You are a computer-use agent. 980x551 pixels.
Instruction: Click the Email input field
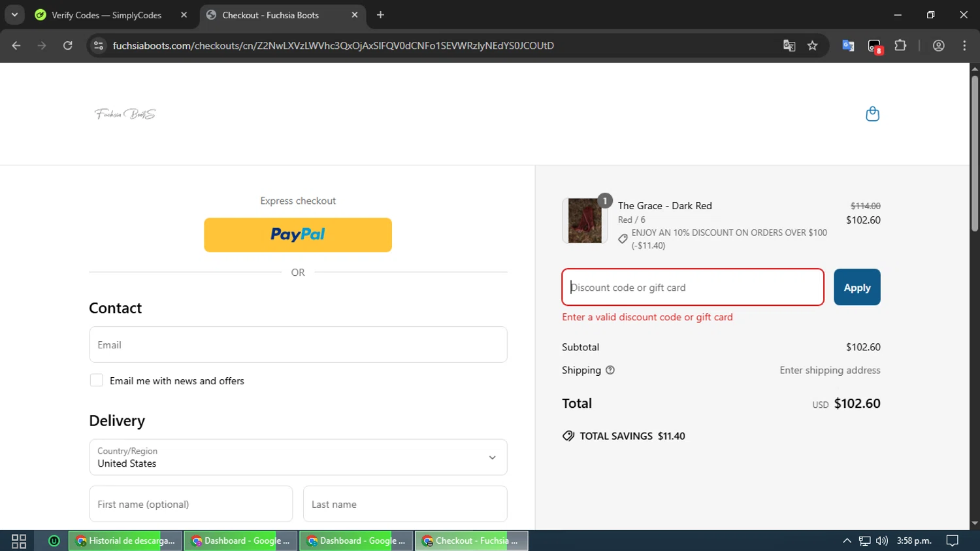298,344
